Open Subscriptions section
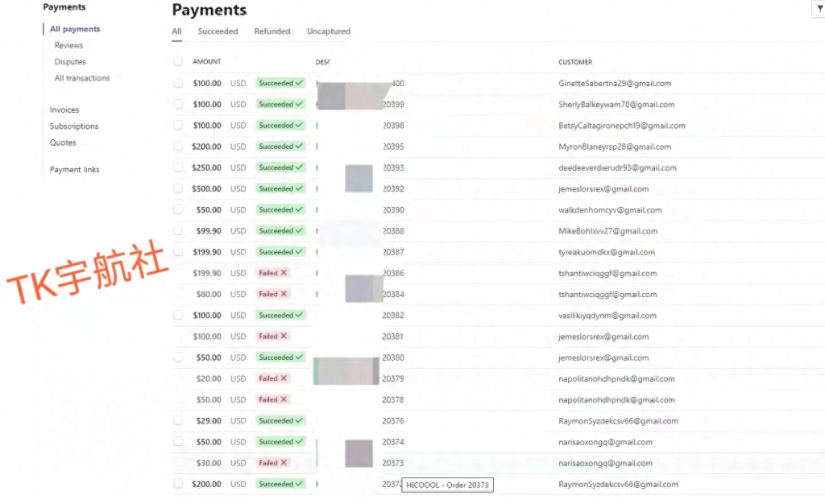Image resolution: width=825 pixels, height=504 pixels. pos(73,126)
